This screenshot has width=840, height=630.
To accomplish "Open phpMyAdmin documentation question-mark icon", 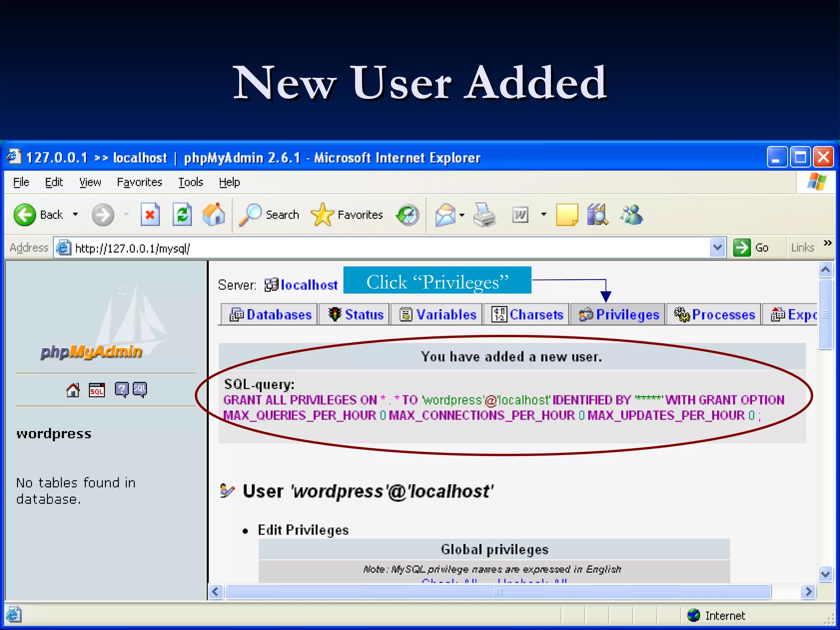I will coord(122,390).
